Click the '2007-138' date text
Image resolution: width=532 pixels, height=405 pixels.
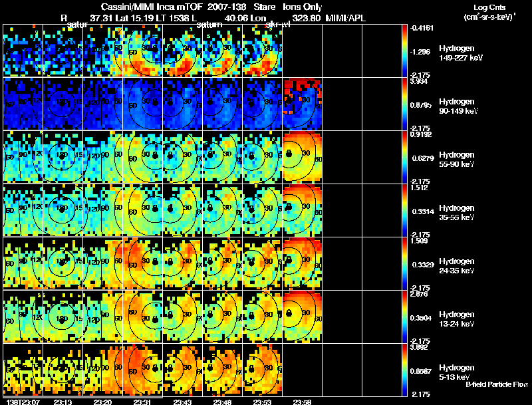pos(227,7)
